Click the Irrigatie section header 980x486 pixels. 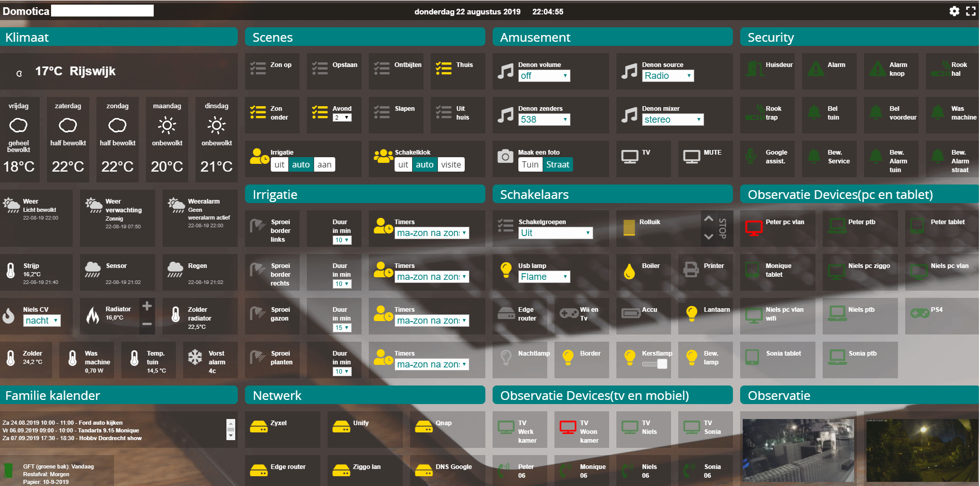(x=365, y=194)
